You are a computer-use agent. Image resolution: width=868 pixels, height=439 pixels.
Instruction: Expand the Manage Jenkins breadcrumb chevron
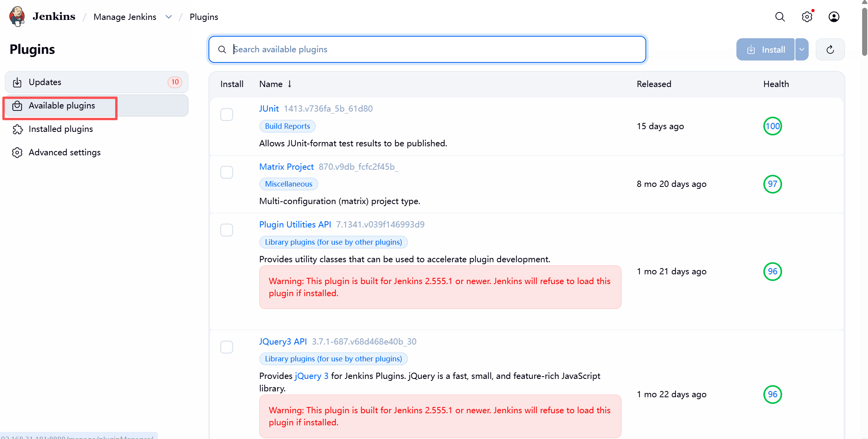point(169,17)
